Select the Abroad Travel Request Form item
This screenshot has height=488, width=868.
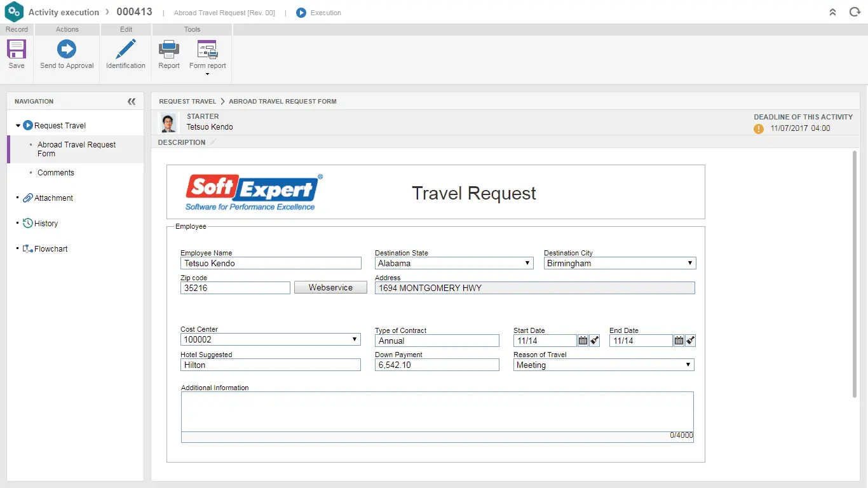(x=76, y=149)
